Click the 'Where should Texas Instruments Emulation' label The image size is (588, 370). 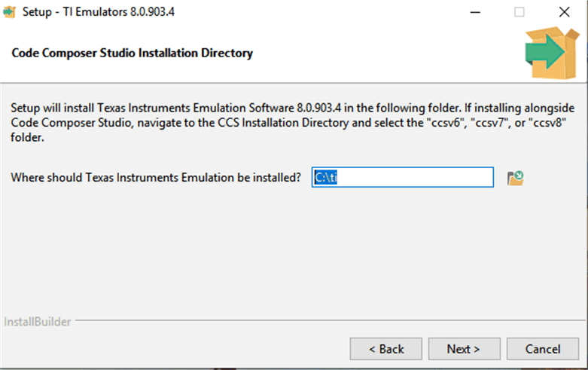coord(156,178)
